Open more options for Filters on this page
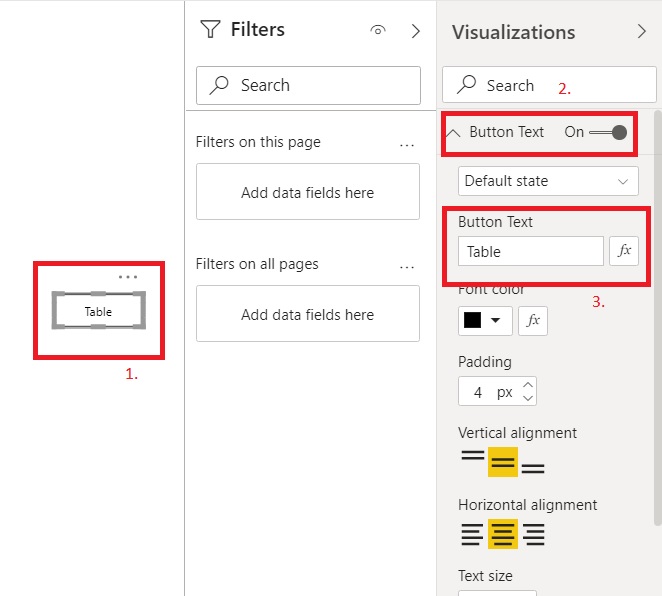 [x=407, y=143]
